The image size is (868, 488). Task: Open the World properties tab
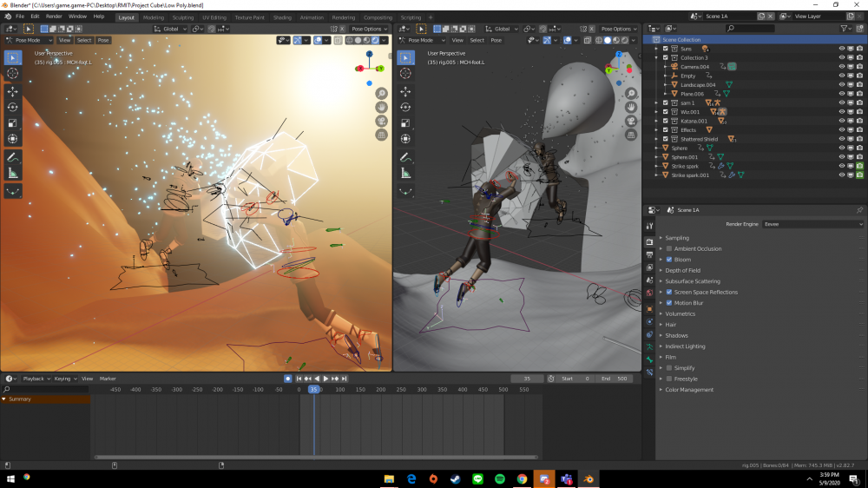tap(649, 293)
